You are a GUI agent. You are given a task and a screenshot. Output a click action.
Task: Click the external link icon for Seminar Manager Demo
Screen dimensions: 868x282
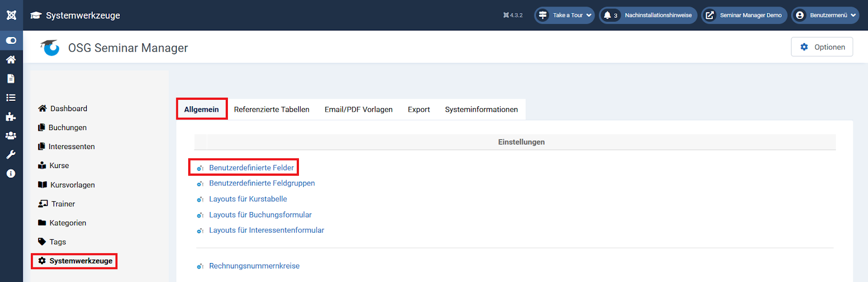(710, 15)
